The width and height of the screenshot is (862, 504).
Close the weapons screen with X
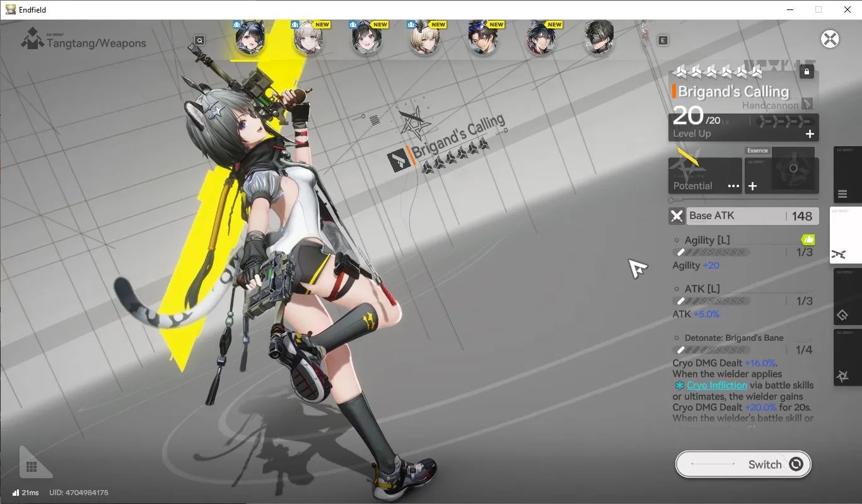[830, 39]
